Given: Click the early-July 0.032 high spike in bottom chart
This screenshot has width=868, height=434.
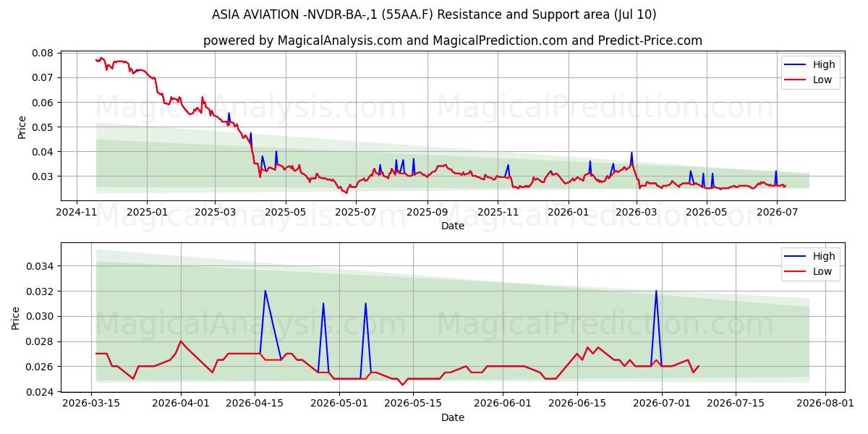Looking at the screenshot, I should [x=656, y=292].
